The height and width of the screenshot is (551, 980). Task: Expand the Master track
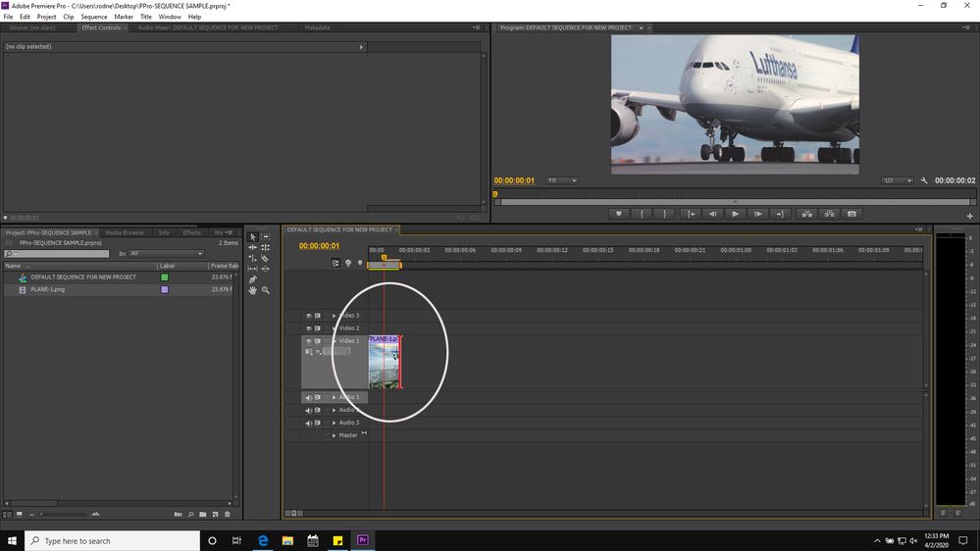(x=334, y=435)
